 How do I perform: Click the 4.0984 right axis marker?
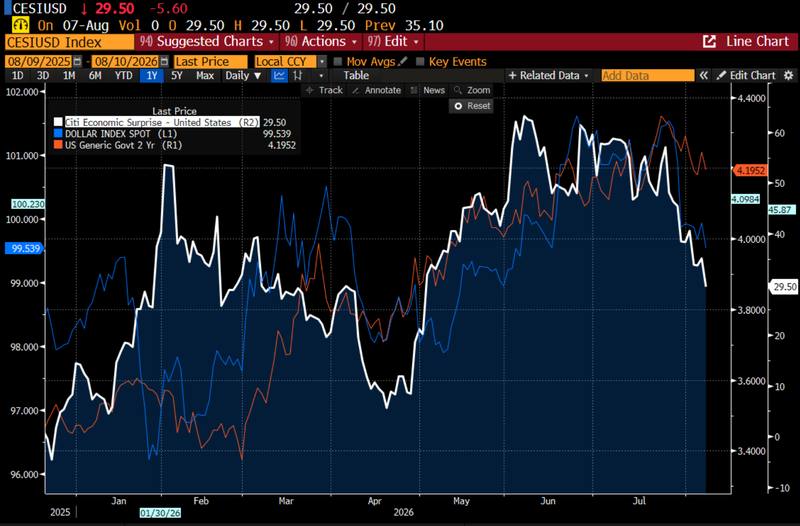[745, 199]
